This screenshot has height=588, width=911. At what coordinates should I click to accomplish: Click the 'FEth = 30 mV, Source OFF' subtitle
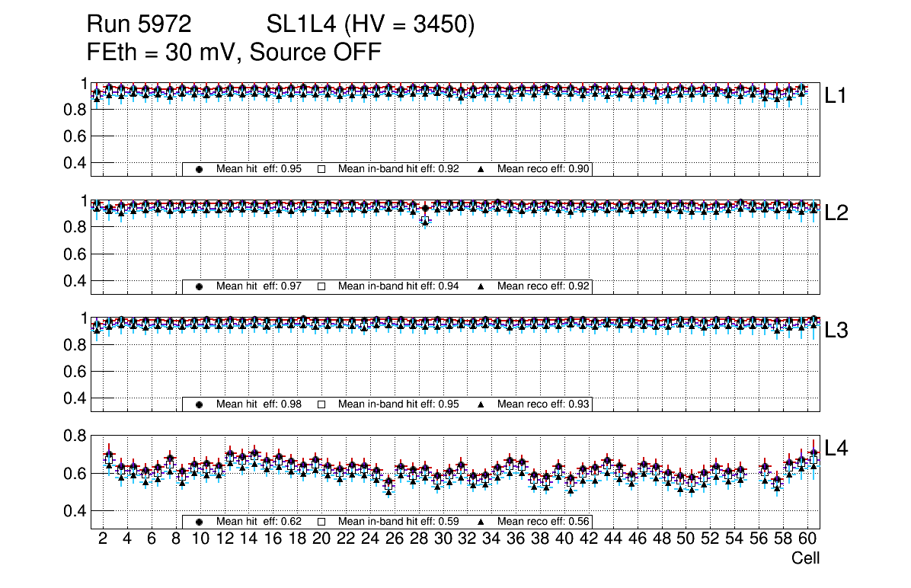tap(234, 52)
